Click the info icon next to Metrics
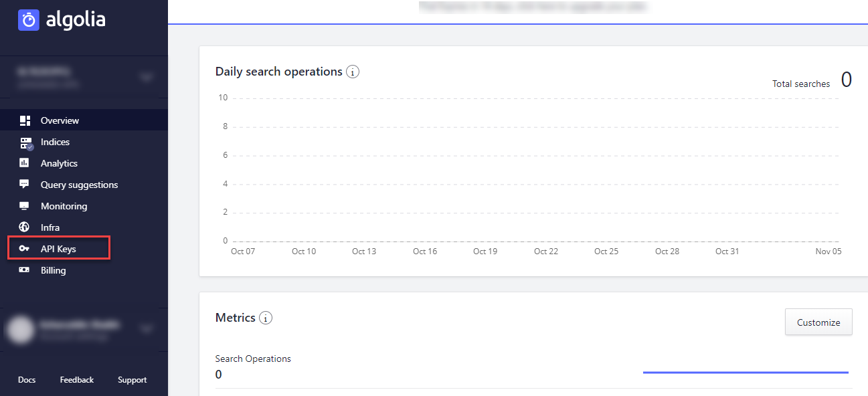868x396 pixels. click(265, 318)
